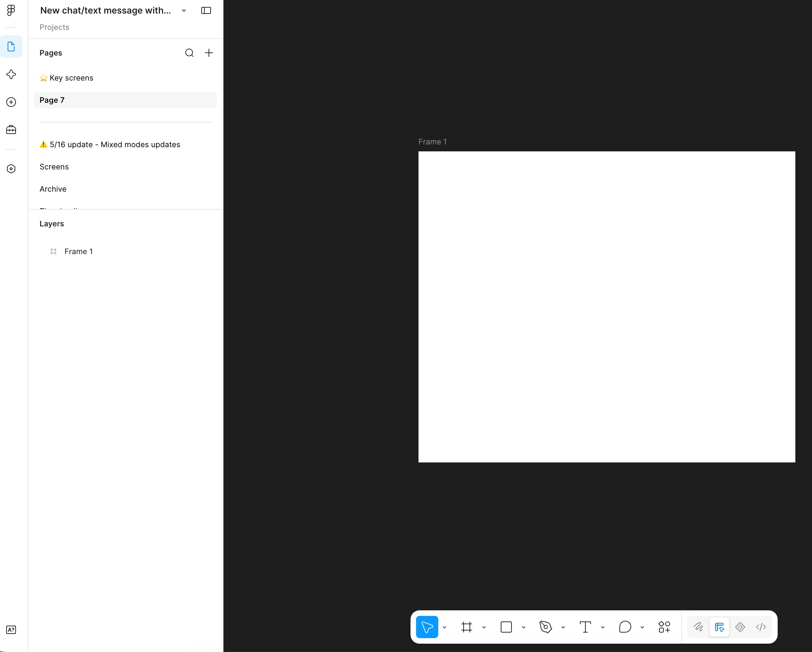This screenshot has width=812, height=652.
Task: Switch to Dev Mode code icon
Action: 761,627
